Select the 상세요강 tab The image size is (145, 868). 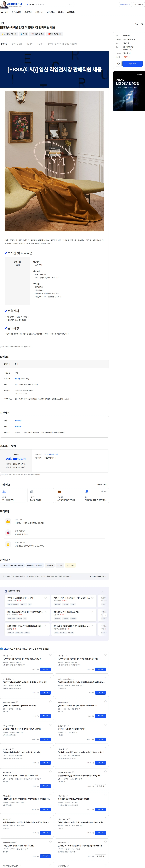(4, 44)
